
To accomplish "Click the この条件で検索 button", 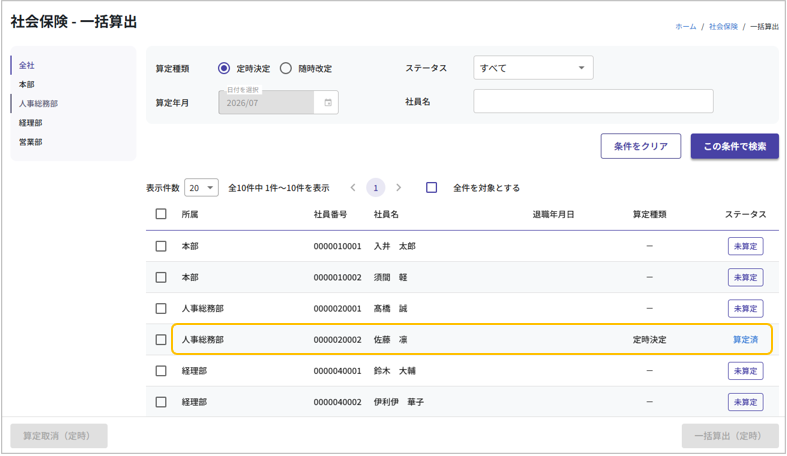I will click(x=734, y=146).
